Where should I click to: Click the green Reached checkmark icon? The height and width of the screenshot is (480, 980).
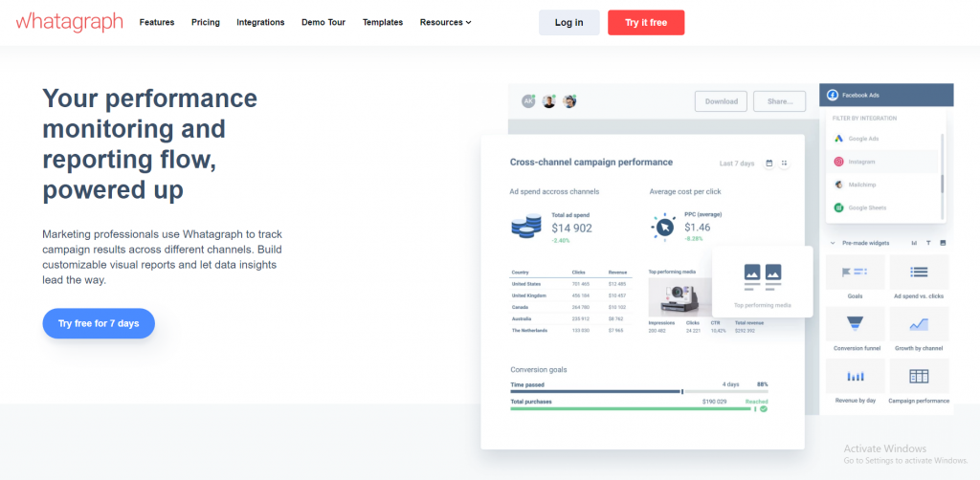pyautogui.click(x=763, y=409)
